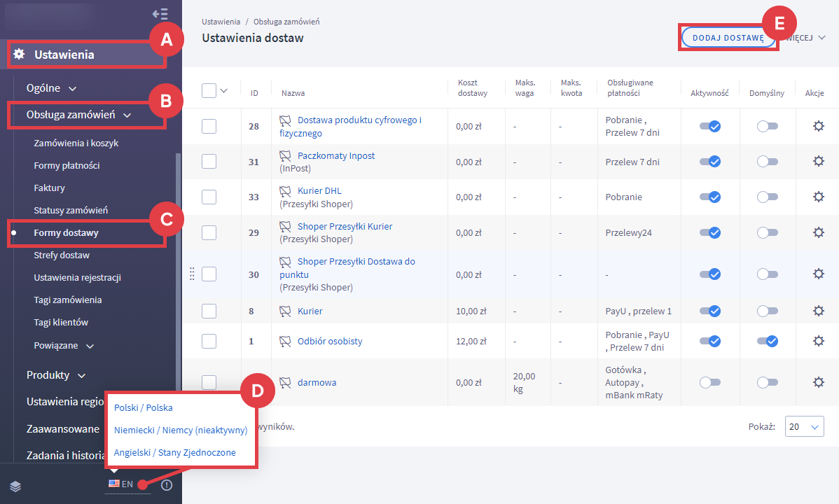The image size is (839, 504).
Task: Expand the Ogólne settings section
Action: coord(51,88)
